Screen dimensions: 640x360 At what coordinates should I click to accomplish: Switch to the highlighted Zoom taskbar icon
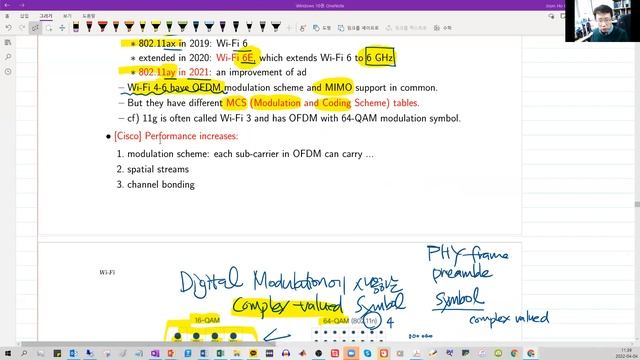[351, 353]
